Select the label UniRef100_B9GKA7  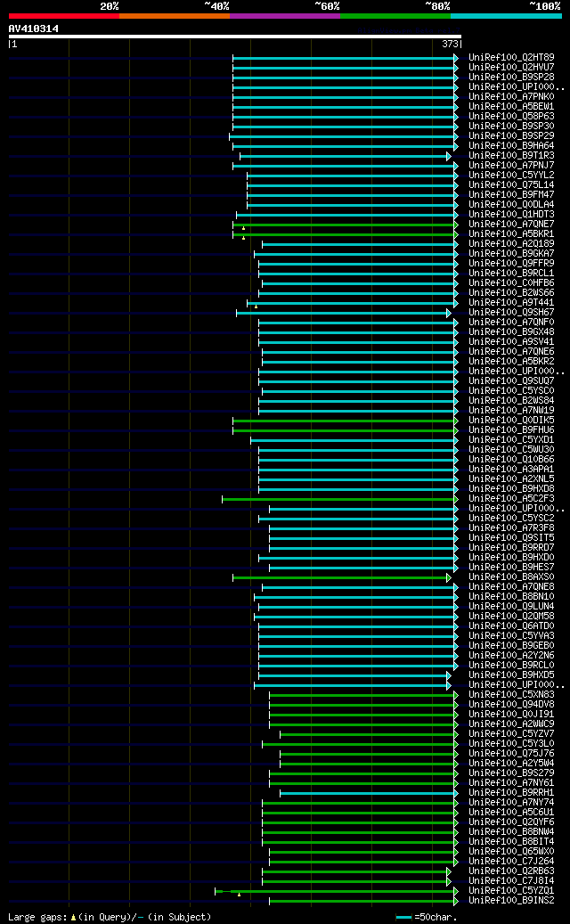[x=511, y=253]
